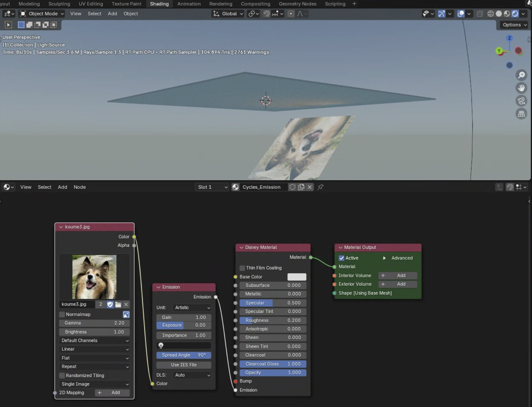The width and height of the screenshot is (532, 407).
Task: Click the pan hand icon in viewport
Action: (522, 88)
